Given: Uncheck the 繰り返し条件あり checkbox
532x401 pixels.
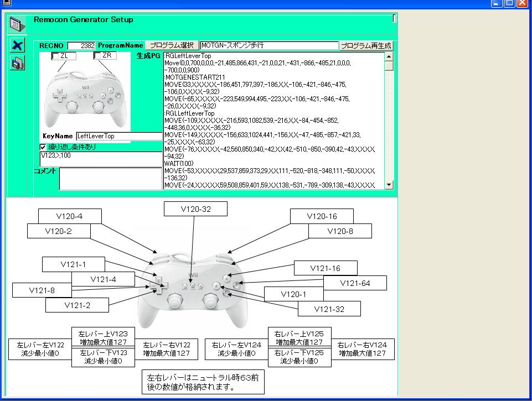Looking at the screenshot, I should pos(43,147).
